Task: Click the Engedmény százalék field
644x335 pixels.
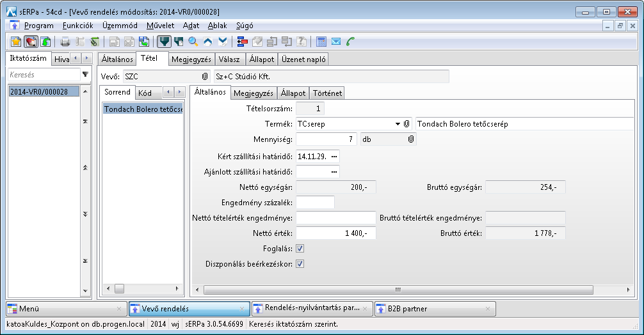Action: click(x=315, y=203)
